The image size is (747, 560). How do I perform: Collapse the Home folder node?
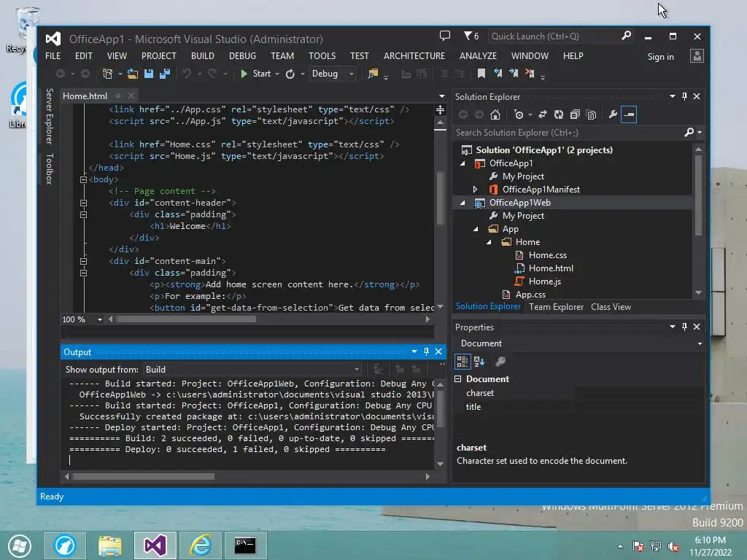489,242
